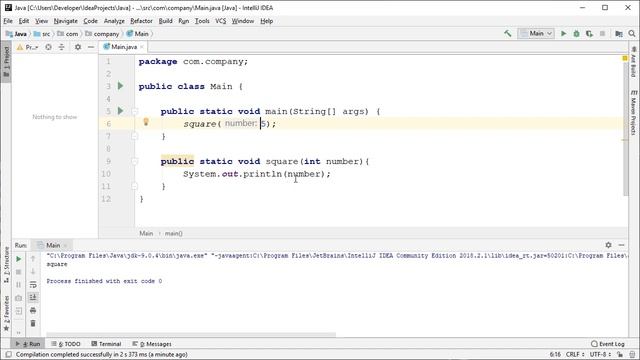Open the Build menu

(x=165, y=21)
